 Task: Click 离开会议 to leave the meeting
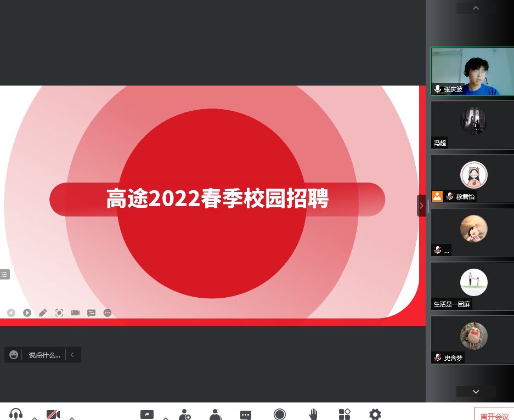[x=494, y=416]
